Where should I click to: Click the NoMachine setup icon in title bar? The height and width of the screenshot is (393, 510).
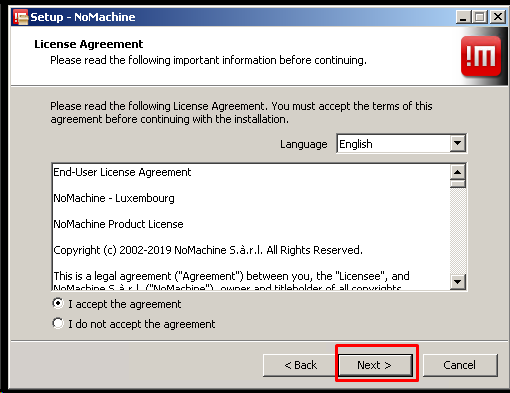tap(21, 17)
